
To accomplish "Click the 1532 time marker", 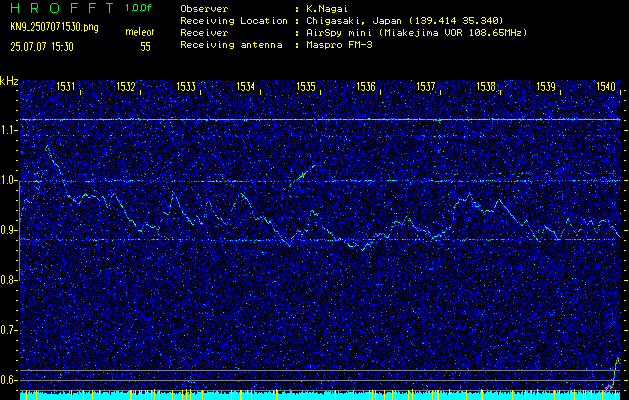I will click(x=126, y=86).
